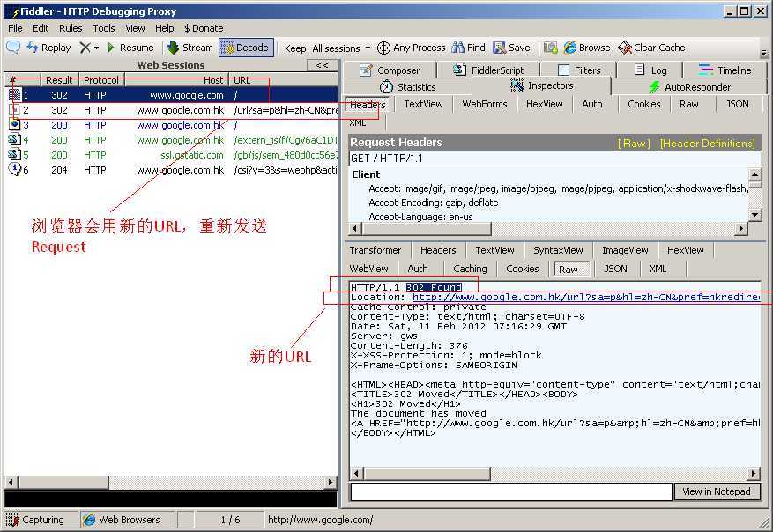The height and width of the screenshot is (532, 773).
Task: Switch to the Timeline tab
Action: coord(725,70)
